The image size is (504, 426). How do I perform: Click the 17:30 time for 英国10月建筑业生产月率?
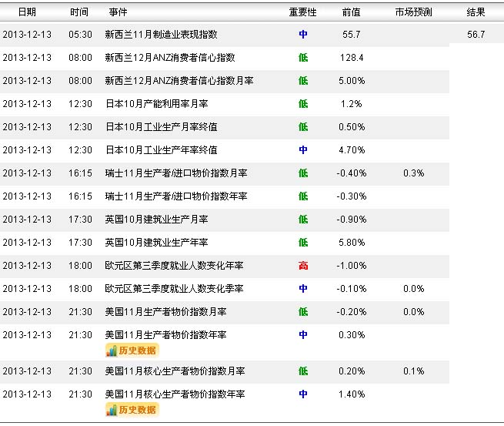click(80, 220)
